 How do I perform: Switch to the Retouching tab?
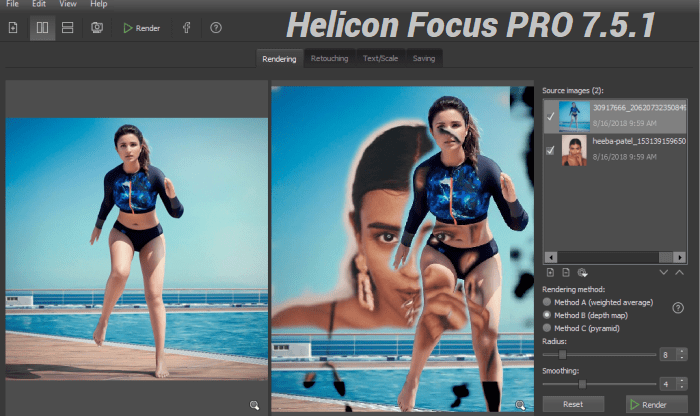click(x=329, y=58)
